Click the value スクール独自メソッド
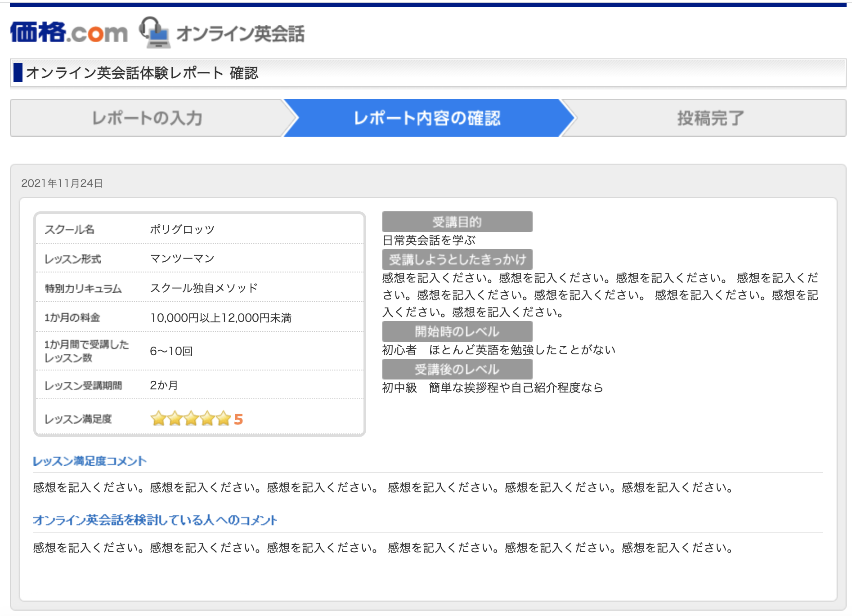The width and height of the screenshot is (852, 616). click(x=204, y=288)
